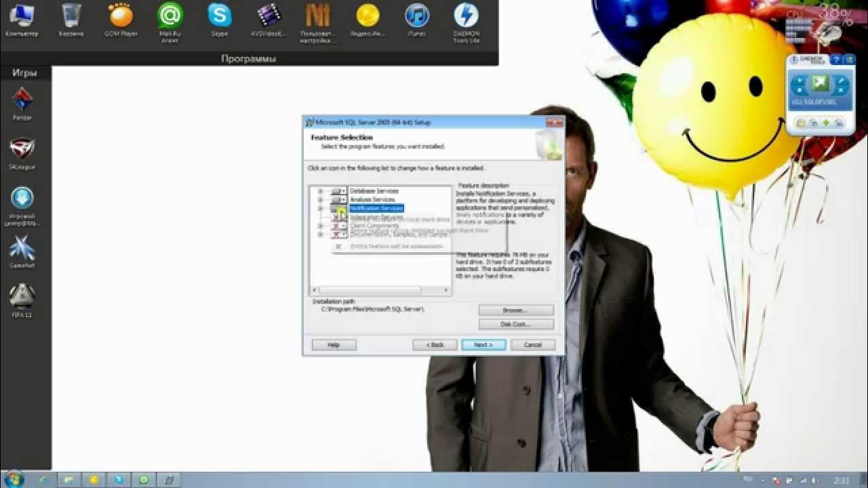
Task: Open the AVS Video Editor icon
Action: coord(269,20)
